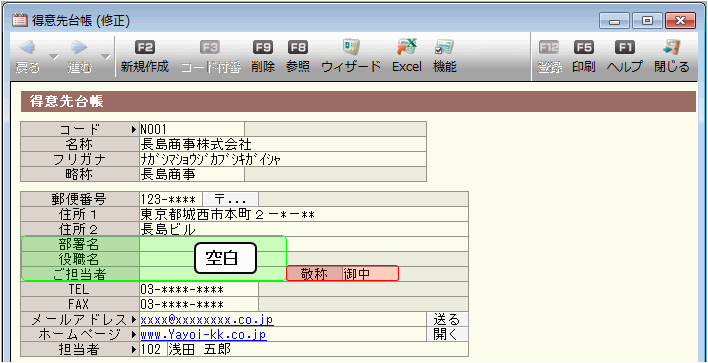Go forward with the 進む arrow
The width and height of the screenshot is (708, 363).
coord(79,56)
